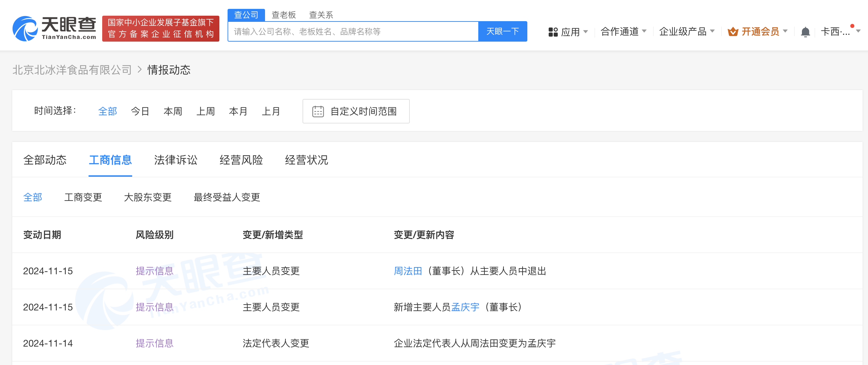This screenshot has width=868, height=365.
Task: Switch to 法律诉讼 tab
Action: tap(176, 160)
